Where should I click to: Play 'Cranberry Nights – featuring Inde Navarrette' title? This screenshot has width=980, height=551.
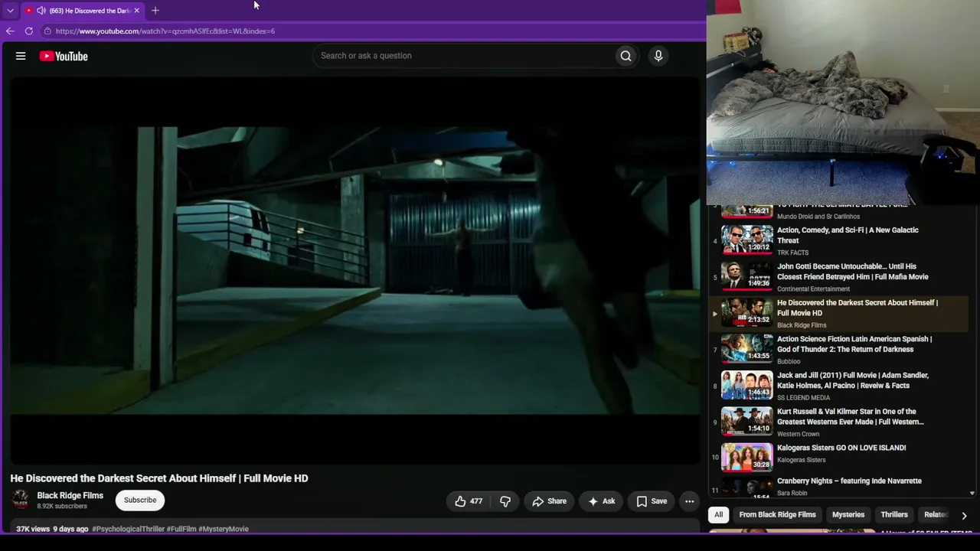click(x=849, y=481)
